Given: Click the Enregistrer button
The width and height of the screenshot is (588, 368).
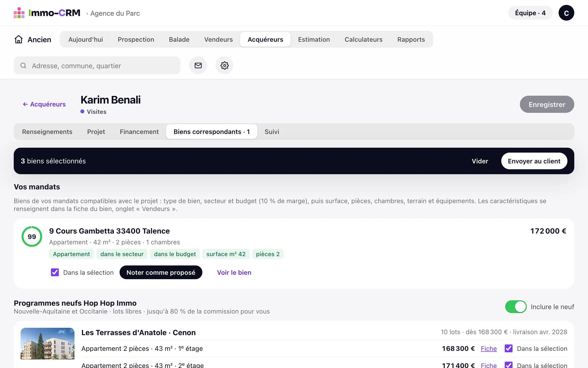Looking at the screenshot, I should 547,104.
